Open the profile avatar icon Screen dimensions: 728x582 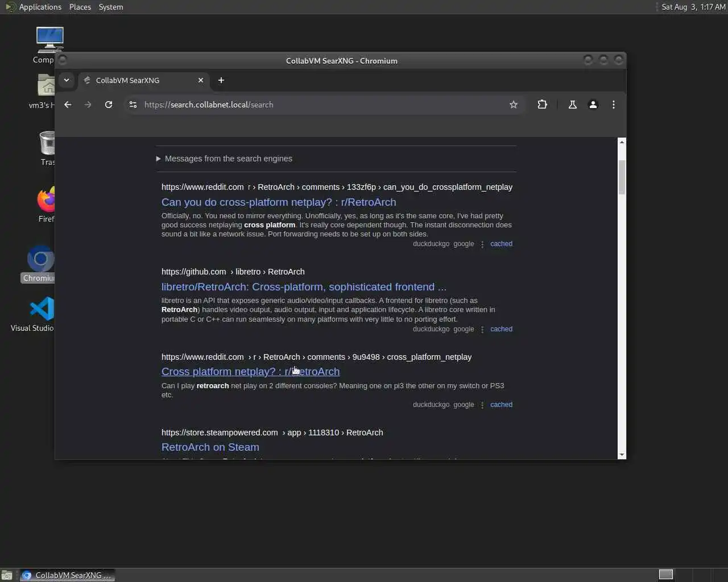point(593,105)
